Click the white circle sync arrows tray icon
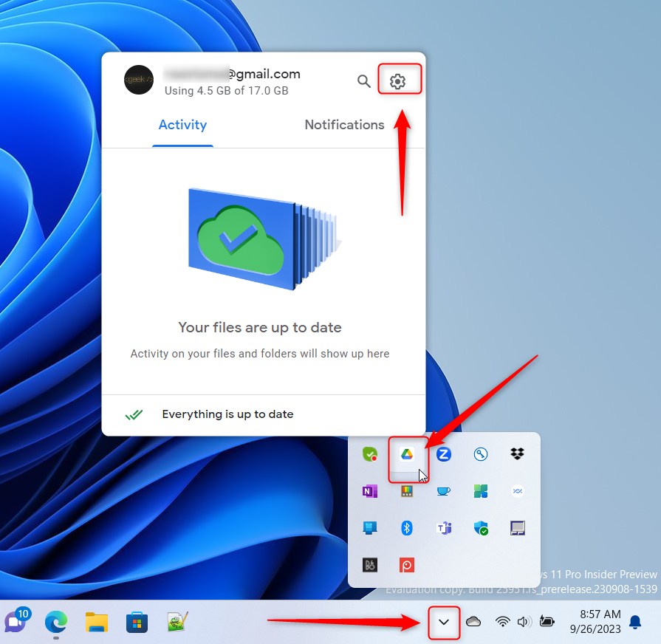Viewport: 661px width, 644px height. (517, 491)
